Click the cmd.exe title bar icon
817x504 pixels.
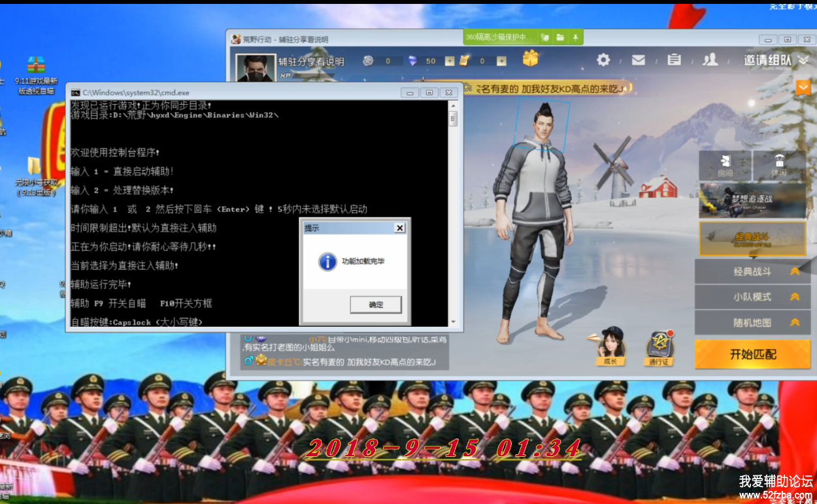pos(76,93)
